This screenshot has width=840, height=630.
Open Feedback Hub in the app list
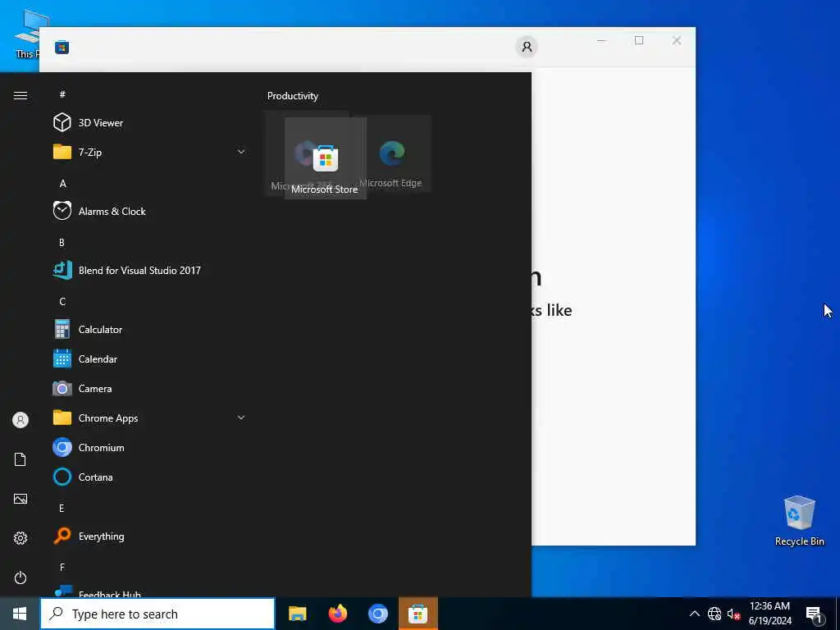click(x=150, y=591)
